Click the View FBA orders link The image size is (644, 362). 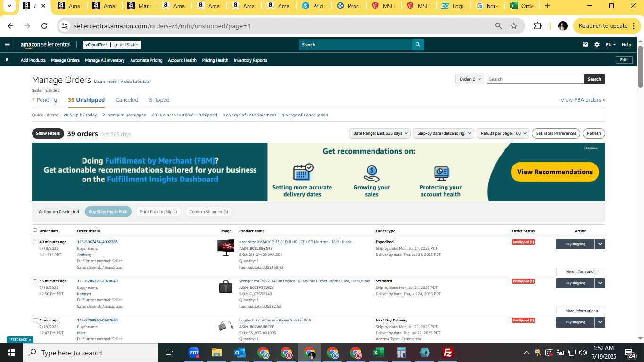point(583,100)
